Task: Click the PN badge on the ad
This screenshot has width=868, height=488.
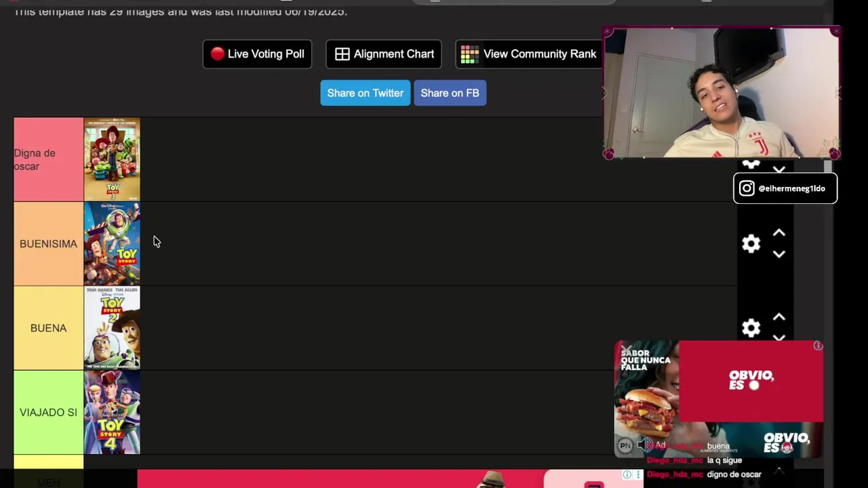Action: (625, 445)
